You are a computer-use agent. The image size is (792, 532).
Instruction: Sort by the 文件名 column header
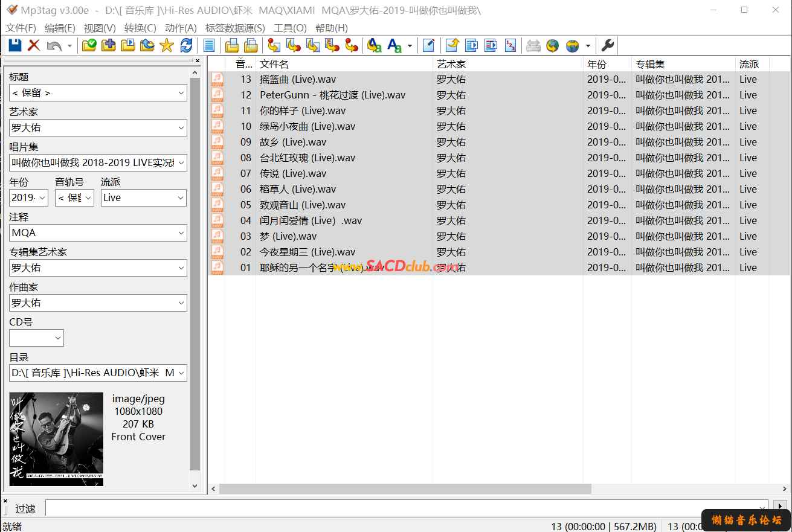(x=344, y=64)
